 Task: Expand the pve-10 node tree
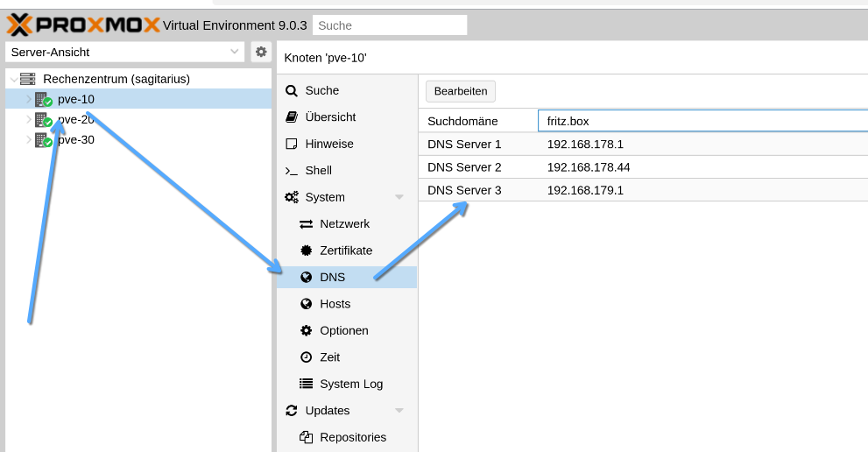coord(28,100)
